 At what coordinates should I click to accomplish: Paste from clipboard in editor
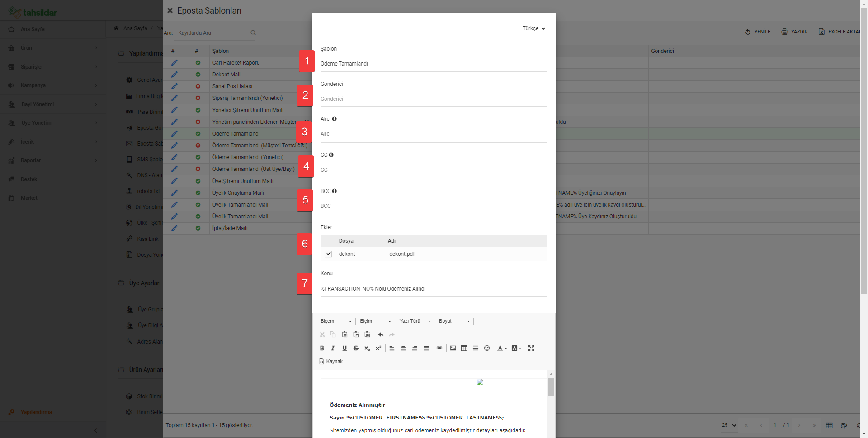pos(344,334)
